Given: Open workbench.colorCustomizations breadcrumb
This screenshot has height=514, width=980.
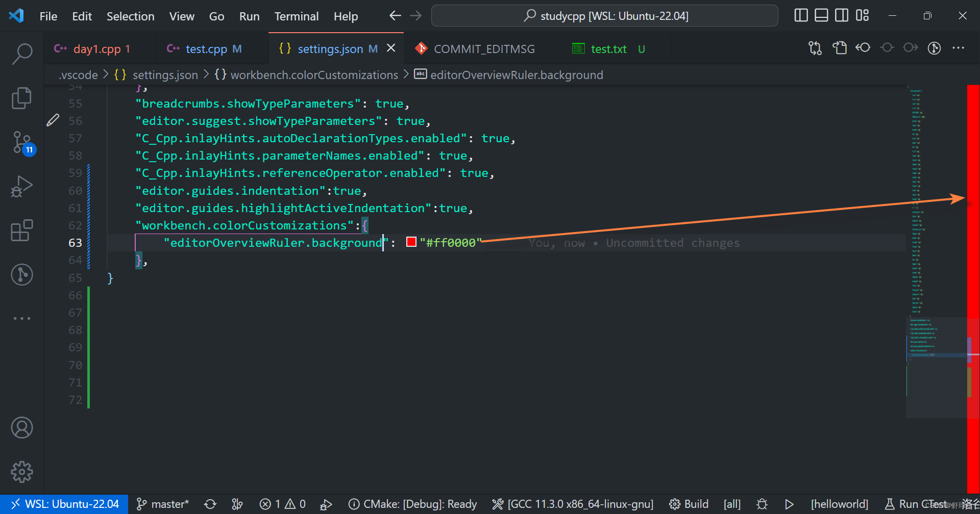Looking at the screenshot, I should coord(306,75).
